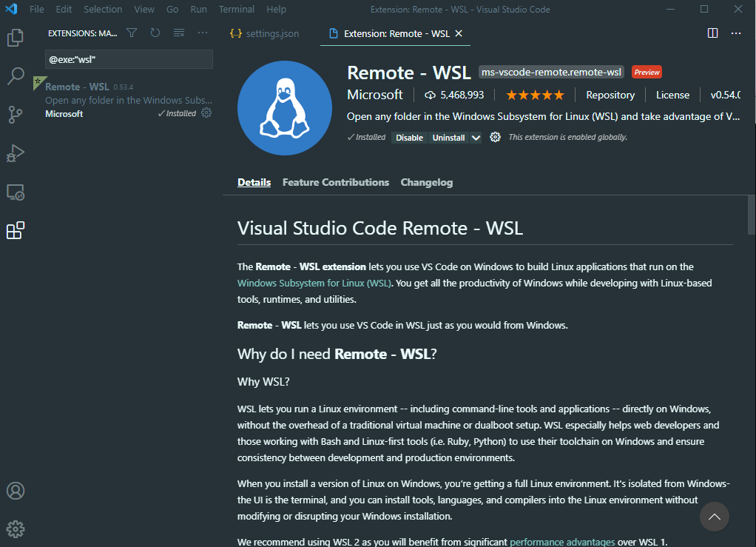Click the install count download icon
This screenshot has height=547, width=756.
point(430,95)
